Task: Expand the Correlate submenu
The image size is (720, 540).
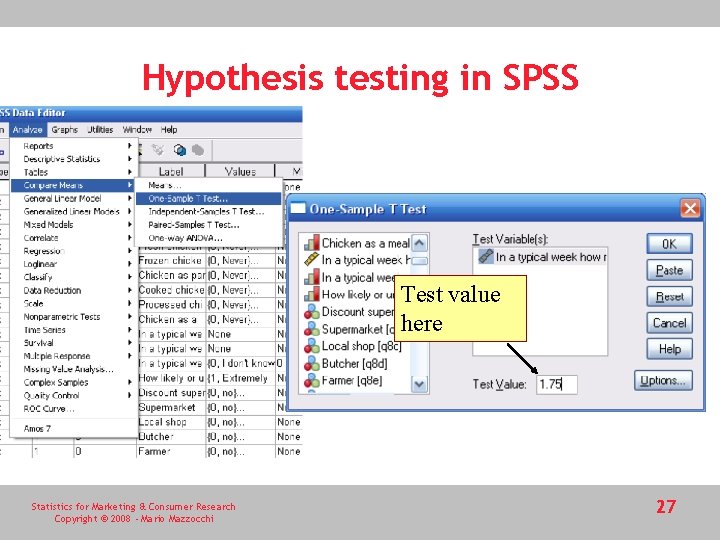Action: point(73,238)
